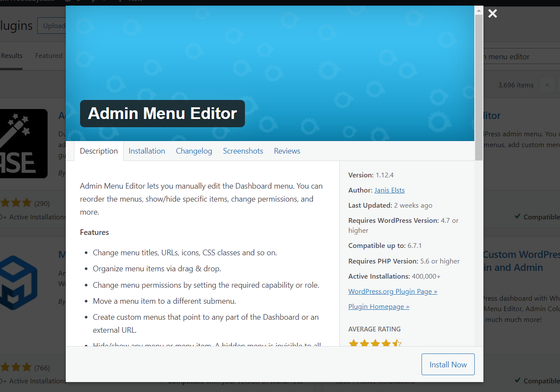Click the upper green Compatible checkmark
The width and height of the screenshot is (560, 392).
click(518, 216)
